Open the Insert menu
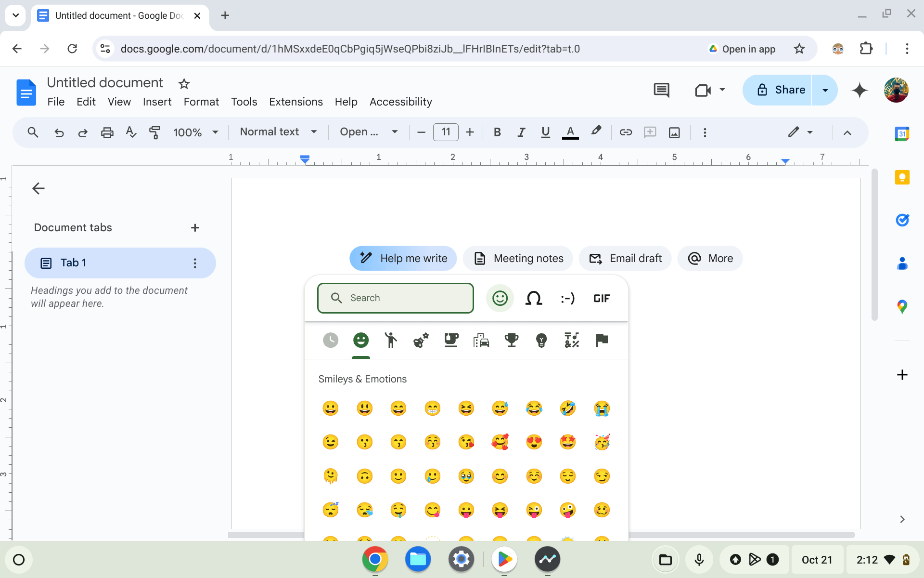The height and width of the screenshot is (578, 924). click(157, 102)
